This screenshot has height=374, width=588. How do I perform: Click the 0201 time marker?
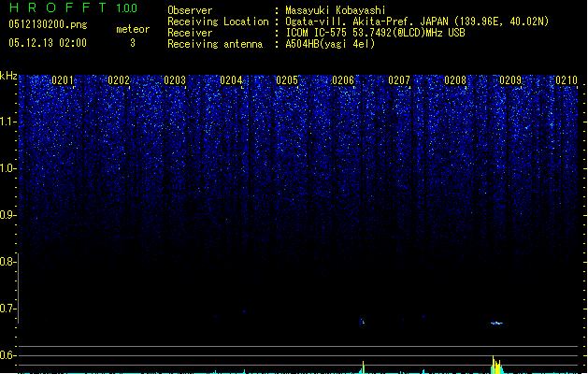click(63, 80)
